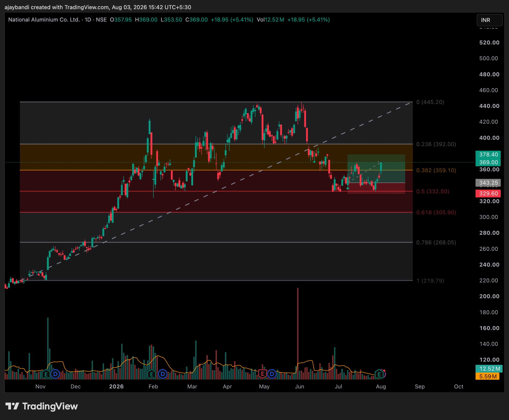509x420 pixels.
Task: Click the Open value O357.95
Action: pos(121,20)
